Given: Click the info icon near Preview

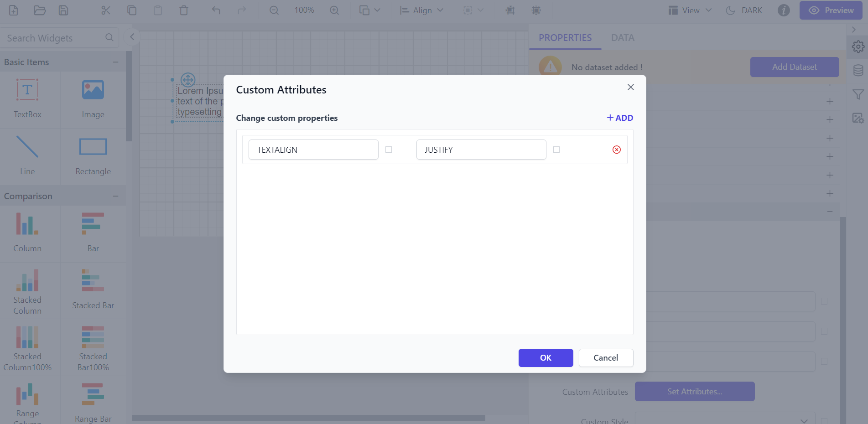Looking at the screenshot, I should (783, 10).
